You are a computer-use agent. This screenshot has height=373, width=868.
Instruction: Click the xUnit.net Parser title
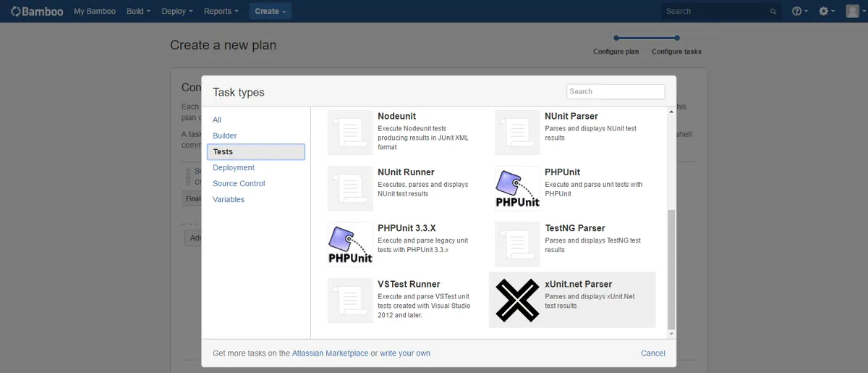tap(579, 284)
